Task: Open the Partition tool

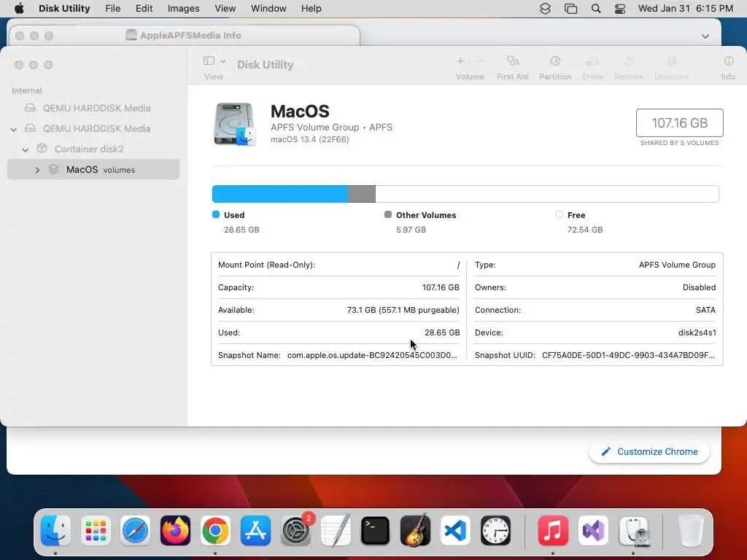Action: click(x=555, y=61)
